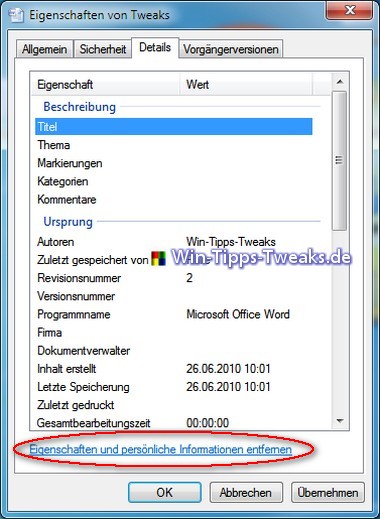Click the scroll up arrow of the property list
380x519 pixels.
(340, 82)
